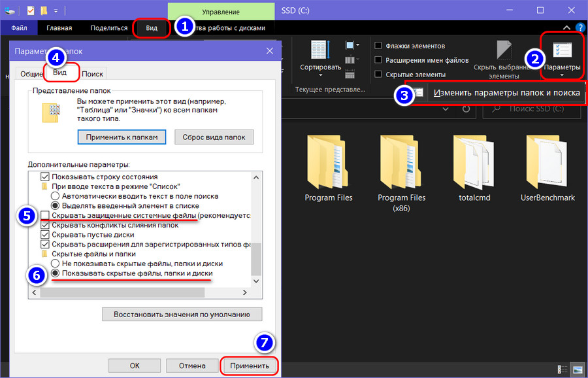Click the refresh icon beside address bar
This screenshot has width=588, height=378.
[x=466, y=109]
